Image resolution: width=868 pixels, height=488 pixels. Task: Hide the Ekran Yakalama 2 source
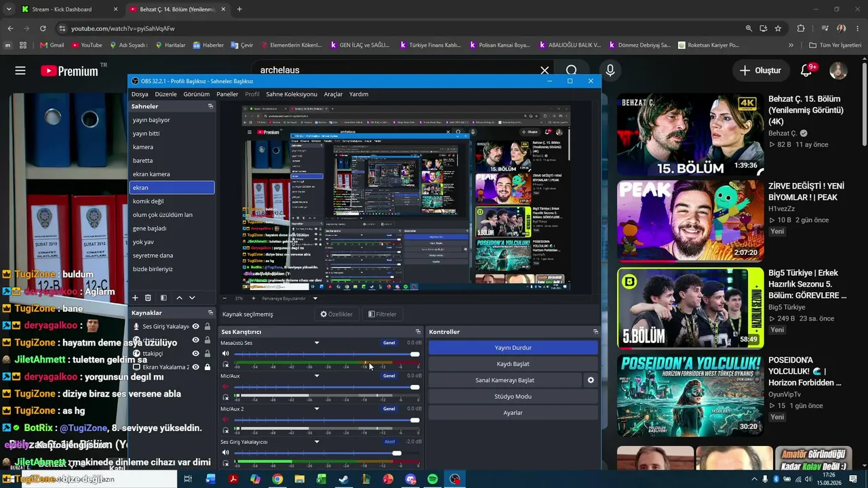pyautogui.click(x=195, y=367)
